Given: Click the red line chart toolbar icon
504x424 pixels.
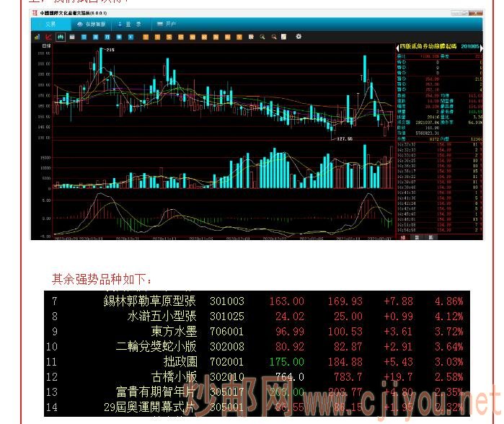Looking at the screenshot, I should (48, 36).
